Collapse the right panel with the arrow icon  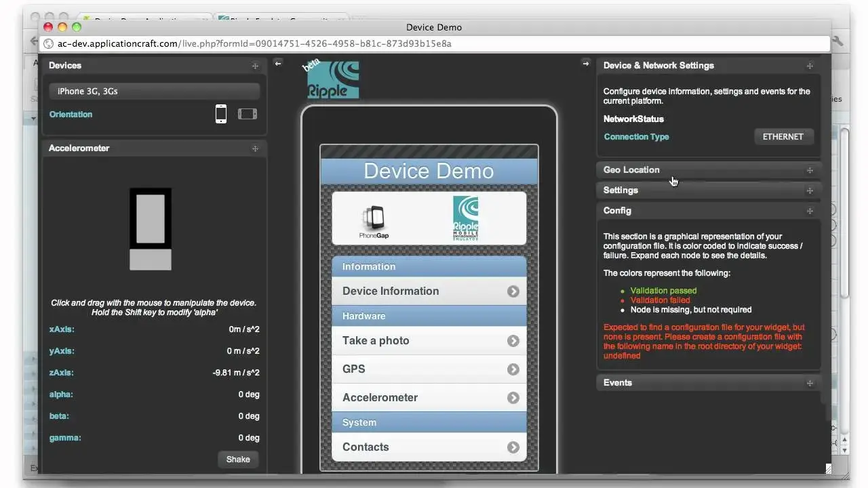click(586, 62)
